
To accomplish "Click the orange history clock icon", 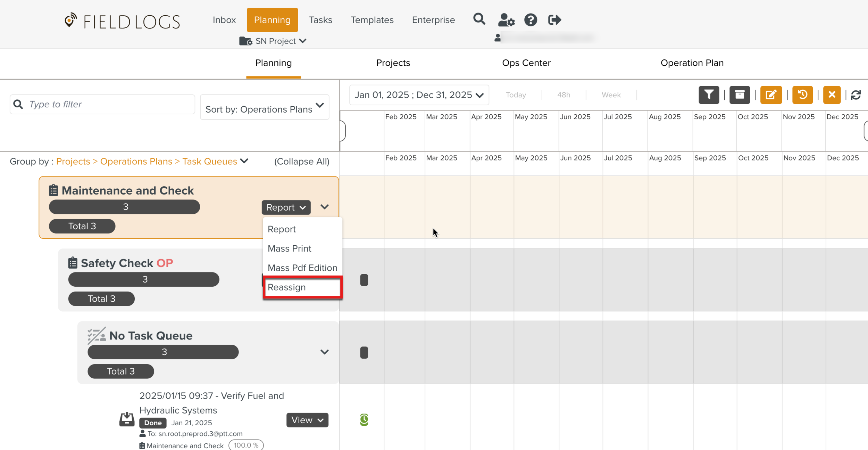I will (x=802, y=95).
